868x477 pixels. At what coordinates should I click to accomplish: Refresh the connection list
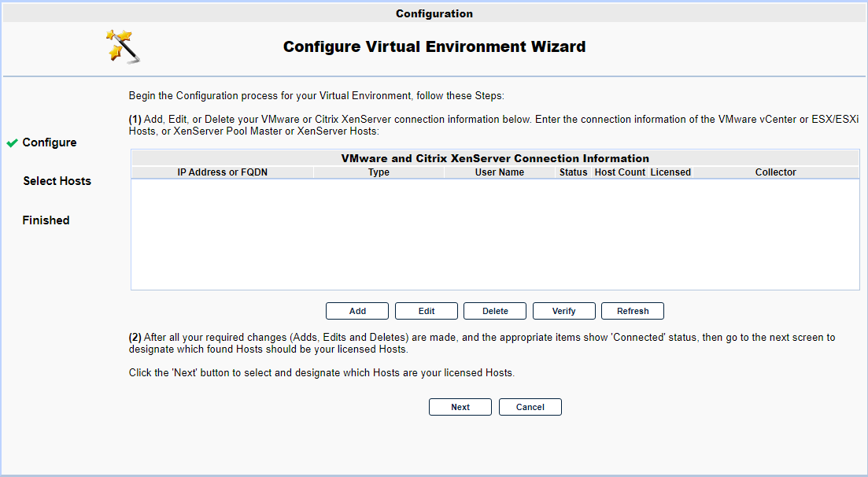(632, 311)
